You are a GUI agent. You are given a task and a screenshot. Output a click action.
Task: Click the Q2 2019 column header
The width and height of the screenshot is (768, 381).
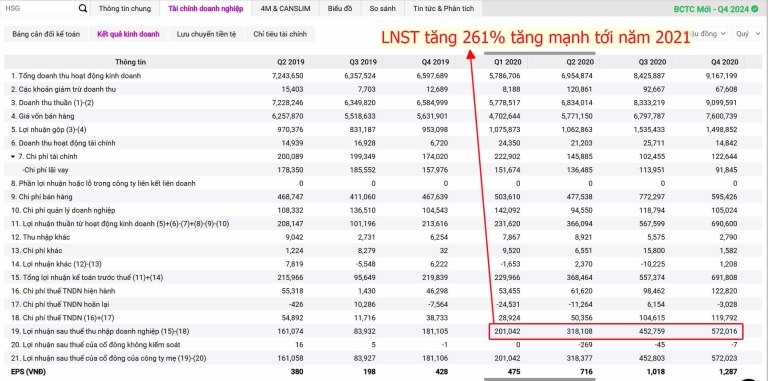[291, 62]
